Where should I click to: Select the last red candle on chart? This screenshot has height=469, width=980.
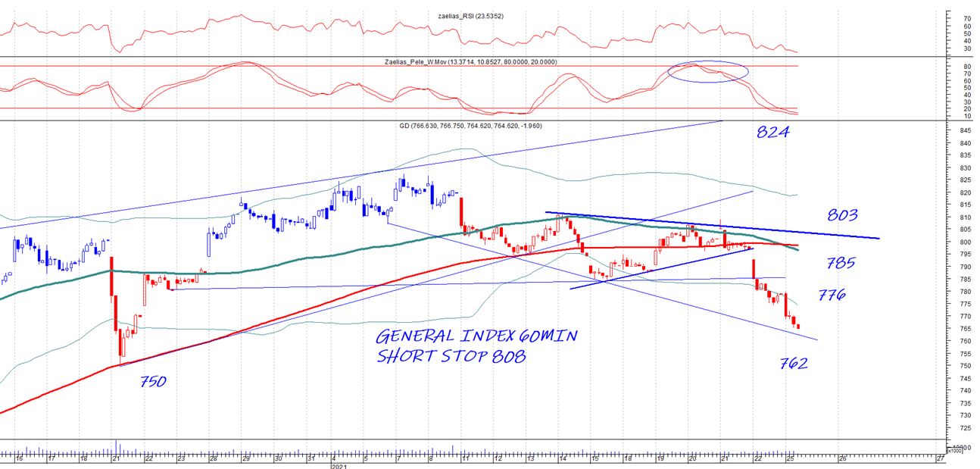pos(797,327)
